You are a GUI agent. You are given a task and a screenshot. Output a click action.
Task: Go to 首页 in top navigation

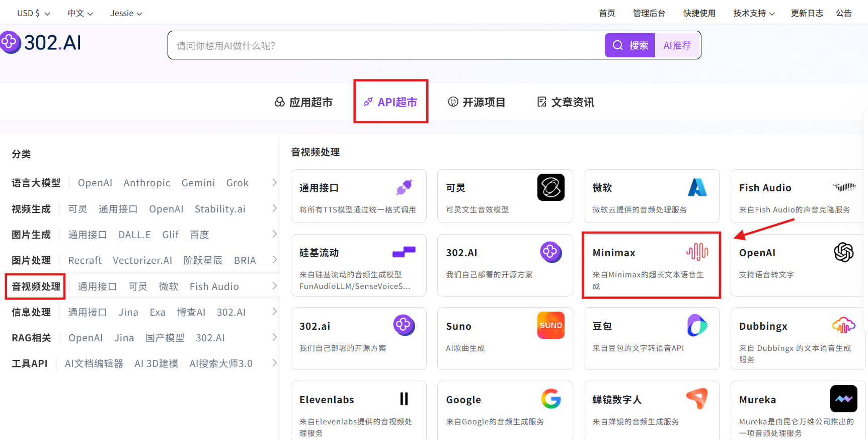[x=607, y=13]
